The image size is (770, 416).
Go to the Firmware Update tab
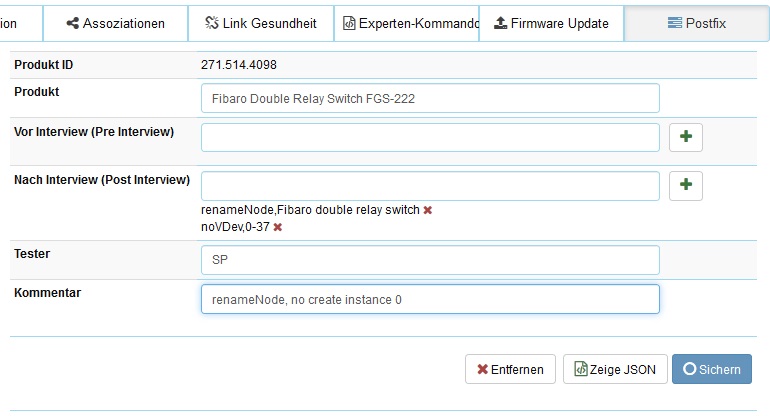tap(551, 23)
